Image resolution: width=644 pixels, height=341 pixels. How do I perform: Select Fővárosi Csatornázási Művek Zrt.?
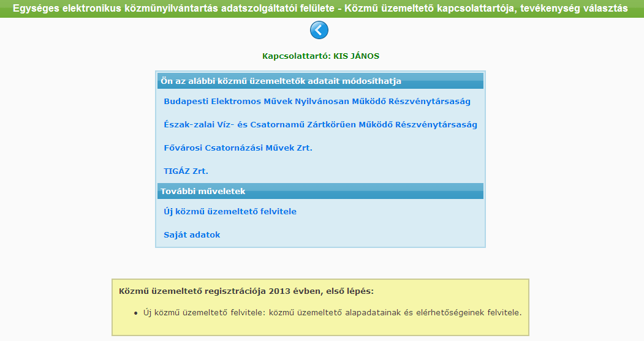pos(238,148)
